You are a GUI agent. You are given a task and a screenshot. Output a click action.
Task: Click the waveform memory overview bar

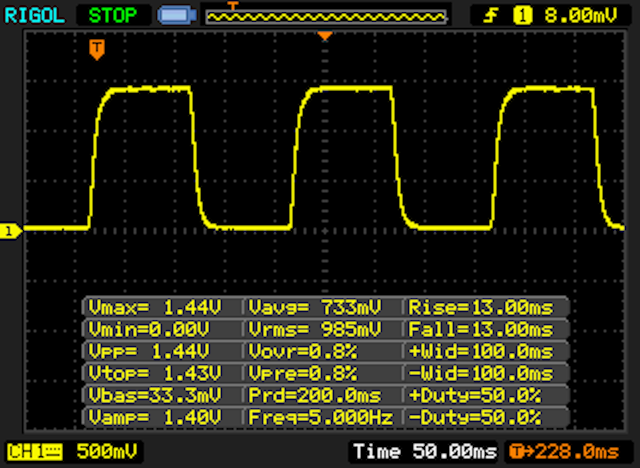coord(326,17)
